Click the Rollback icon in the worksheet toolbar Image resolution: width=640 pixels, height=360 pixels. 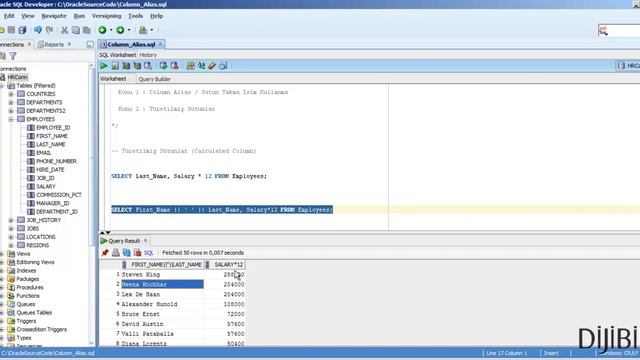(x=174, y=66)
